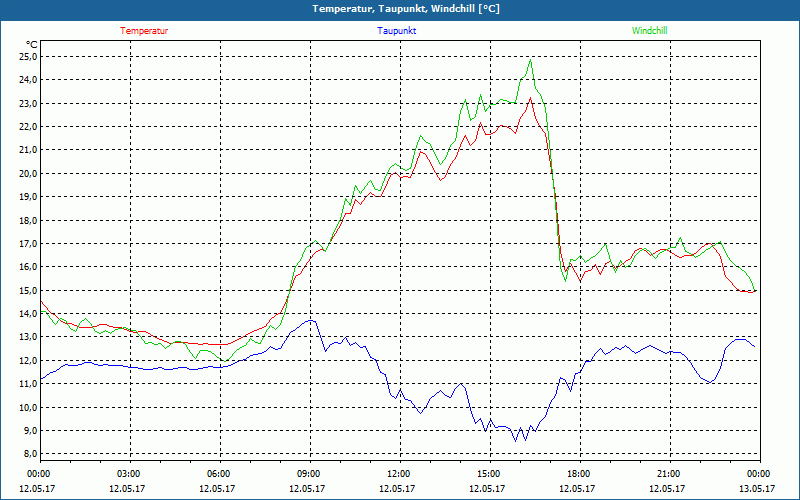Select the blue Taupunkt legend label
This screenshot has width=800, height=500.
tap(397, 31)
